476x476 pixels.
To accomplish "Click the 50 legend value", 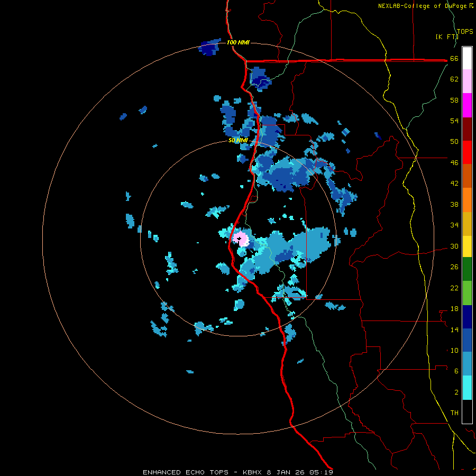I will [454, 142].
